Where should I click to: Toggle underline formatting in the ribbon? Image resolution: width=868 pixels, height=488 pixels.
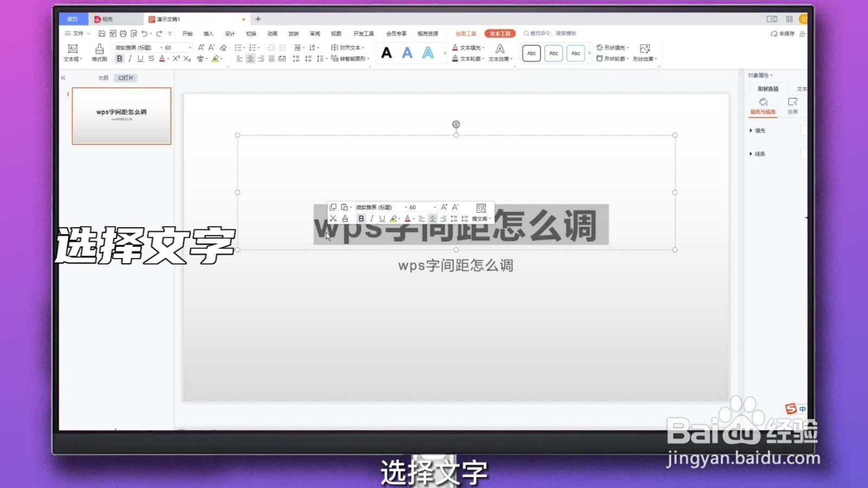point(140,59)
